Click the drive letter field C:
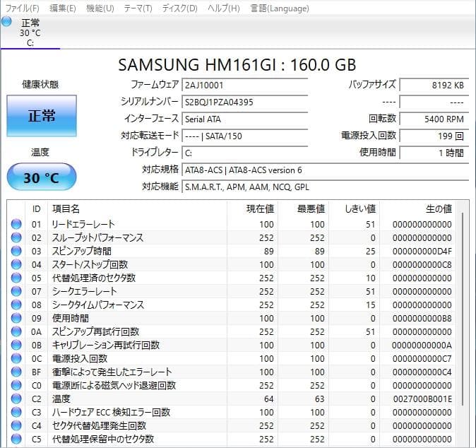476x448 pixels. click(244, 153)
